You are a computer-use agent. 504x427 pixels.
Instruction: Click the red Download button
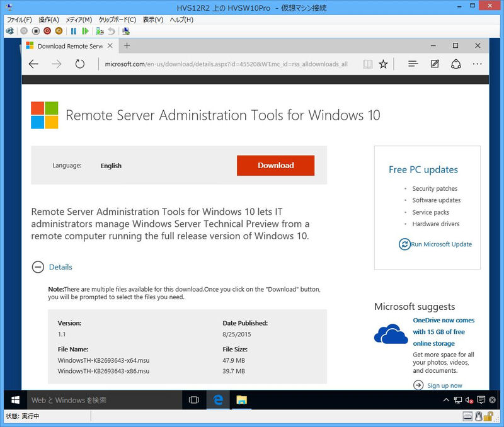click(x=275, y=166)
